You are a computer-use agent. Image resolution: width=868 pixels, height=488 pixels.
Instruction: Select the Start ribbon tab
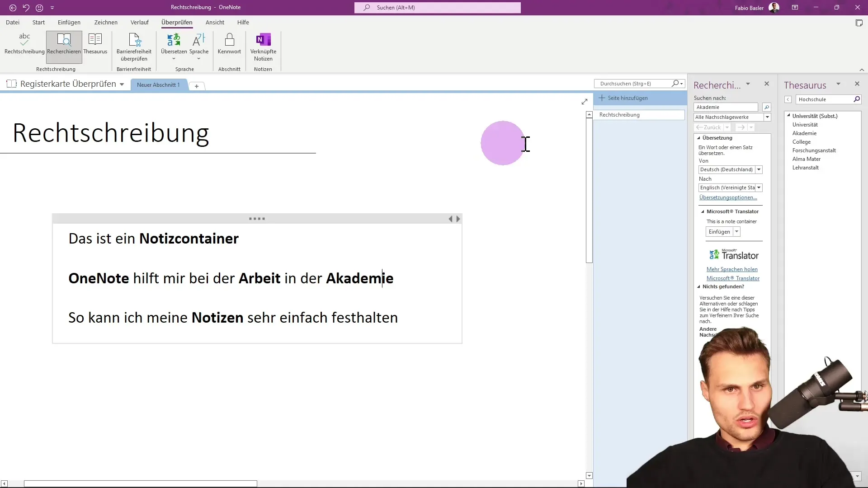click(38, 22)
